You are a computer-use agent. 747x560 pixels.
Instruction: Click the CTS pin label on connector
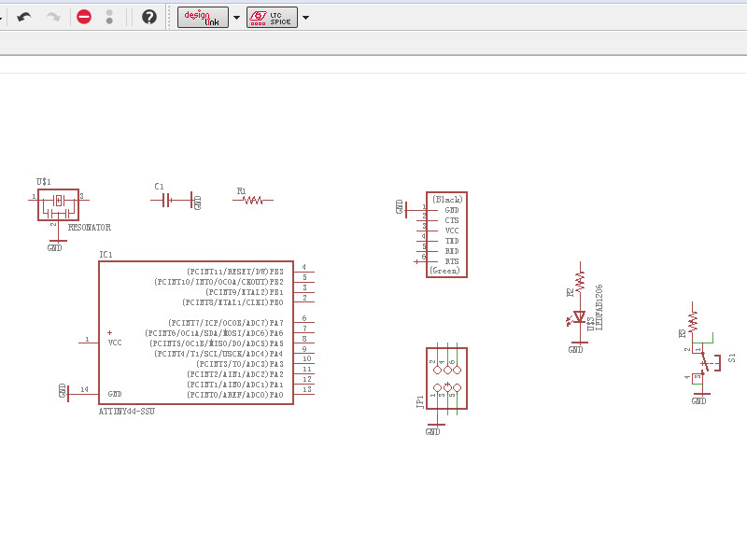click(452, 220)
